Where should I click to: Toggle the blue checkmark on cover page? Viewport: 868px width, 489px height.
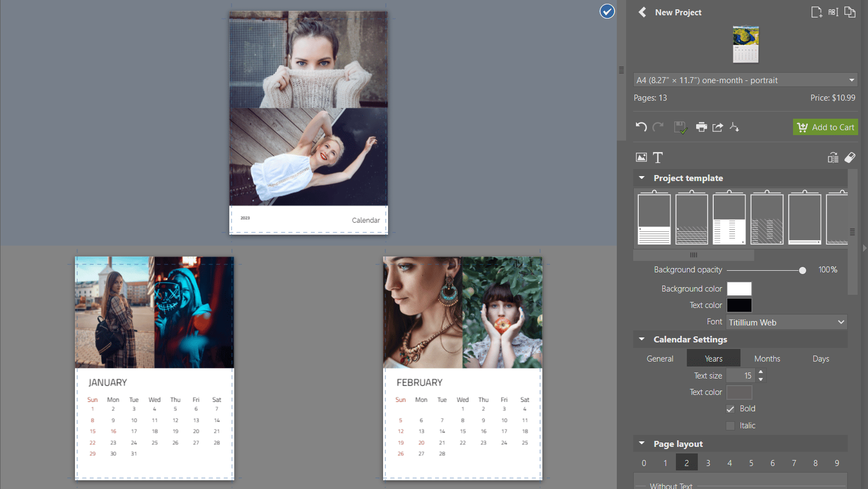(x=607, y=11)
